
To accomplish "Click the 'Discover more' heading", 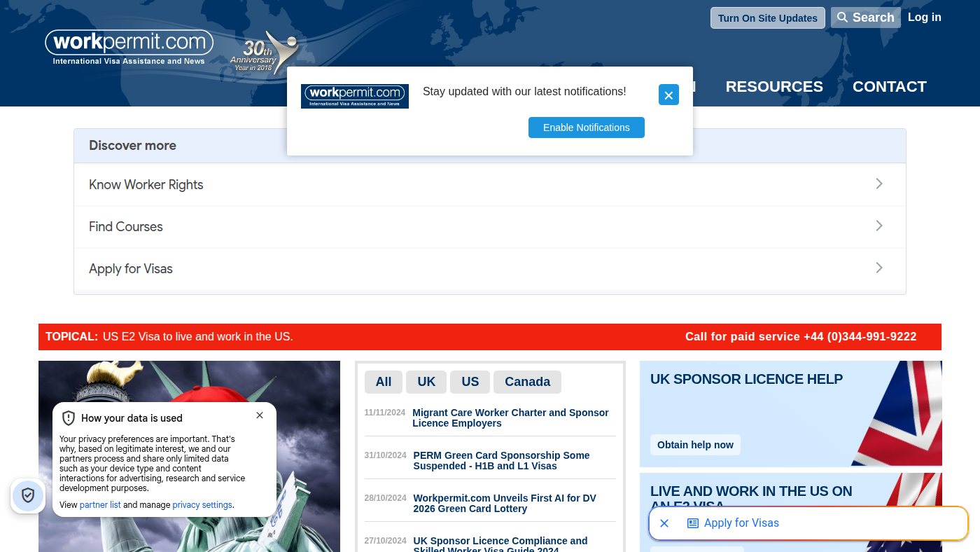I will [132, 146].
